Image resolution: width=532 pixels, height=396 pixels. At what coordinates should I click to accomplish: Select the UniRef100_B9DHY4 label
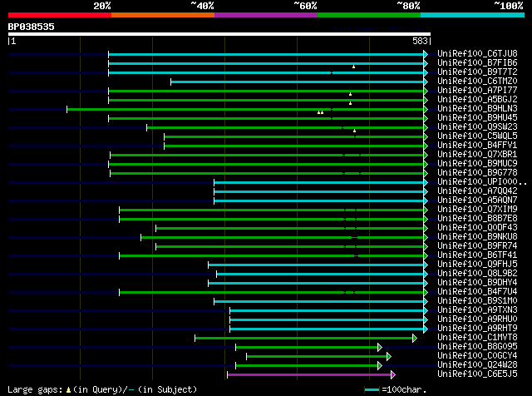[x=477, y=283]
